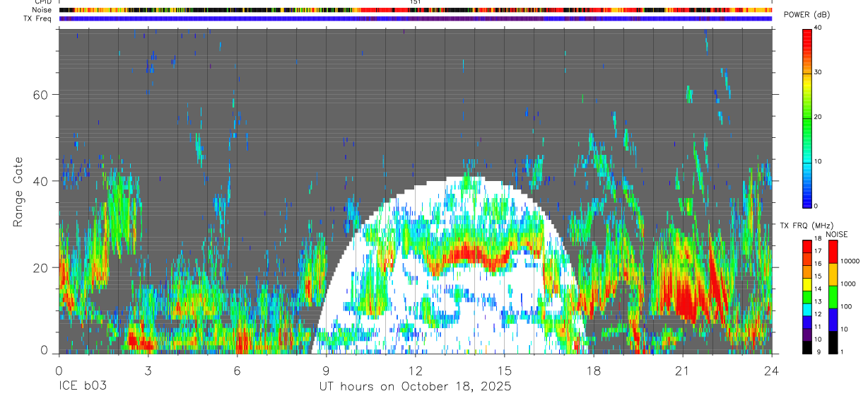This screenshot has width=868, height=401.
Task: Click the 15 UT hour tick on X axis
Action: (x=505, y=370)
